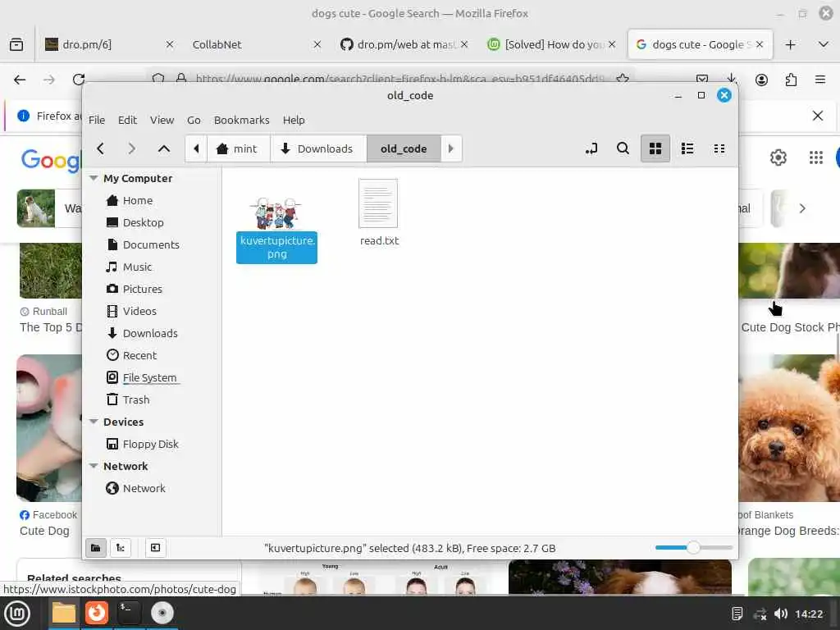Collapse the Devices section

(x=94, y=422)
